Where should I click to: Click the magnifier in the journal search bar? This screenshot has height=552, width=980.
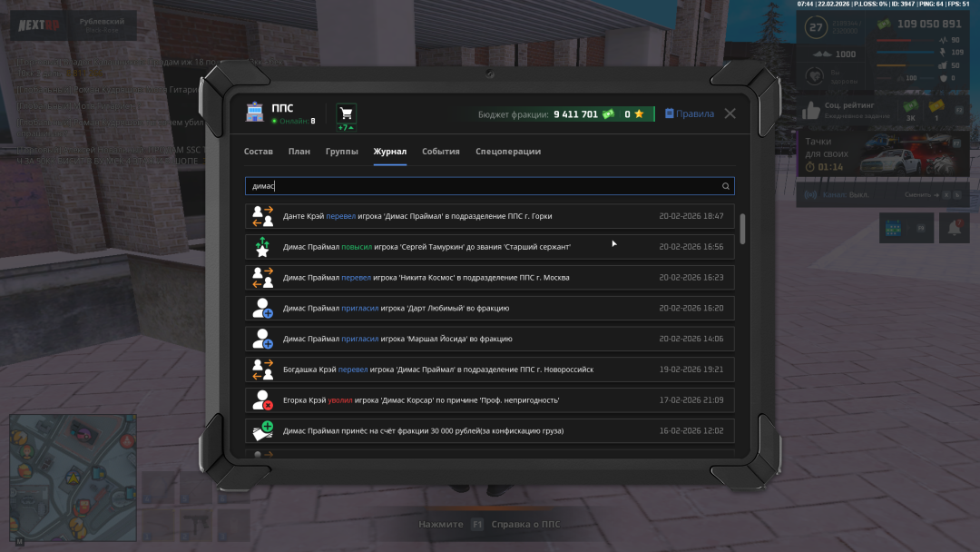point(725,186)
